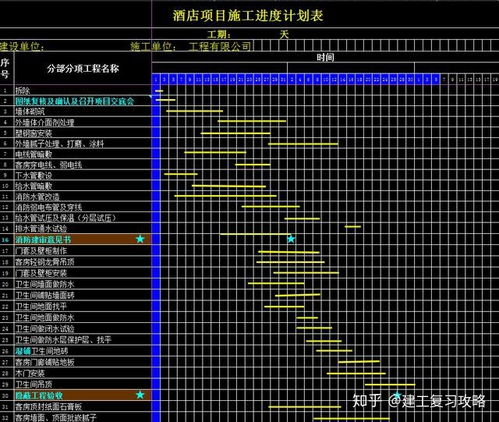Image resolution: width=499 pixels, height=422 pixels.
Task: Select the 卫生间吊顶 task name
Action: pyautogui.click(x=34, y=384)
